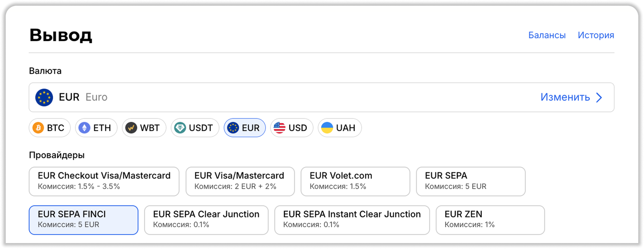
Task: Click the Euro flag in currency field
Action: pos(44,97)
